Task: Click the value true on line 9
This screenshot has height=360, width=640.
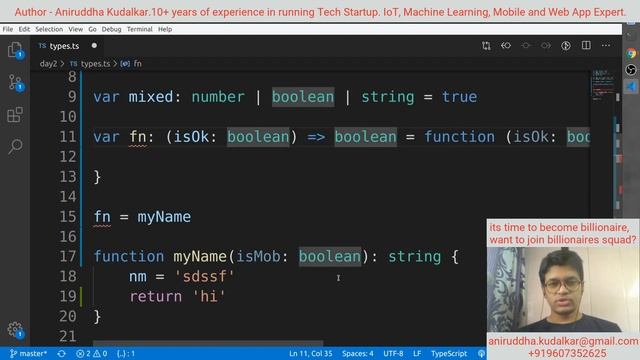Action: point(459,97)
